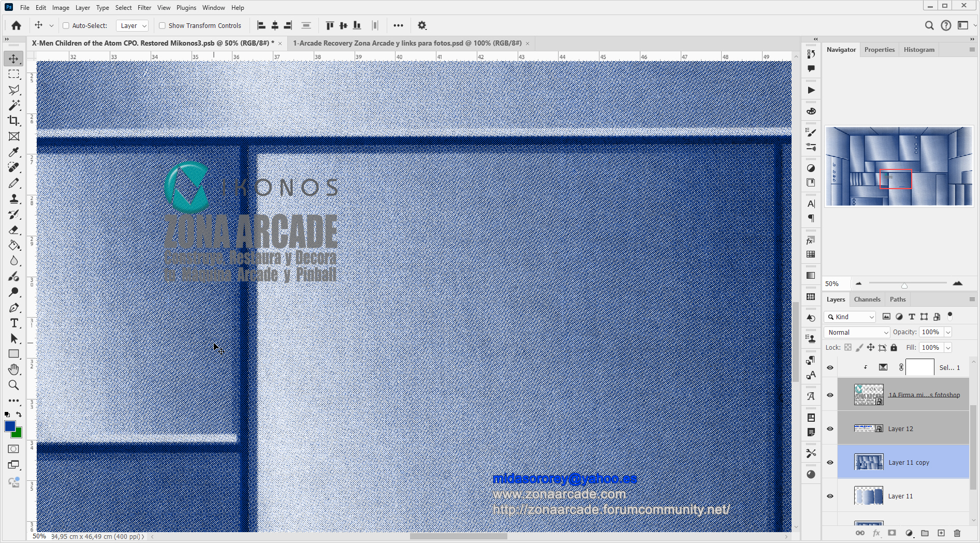Image resolution: width=980 pixels, height=543 pixels.
Task: Select the History Brush tool
Action: click(14, 214)
